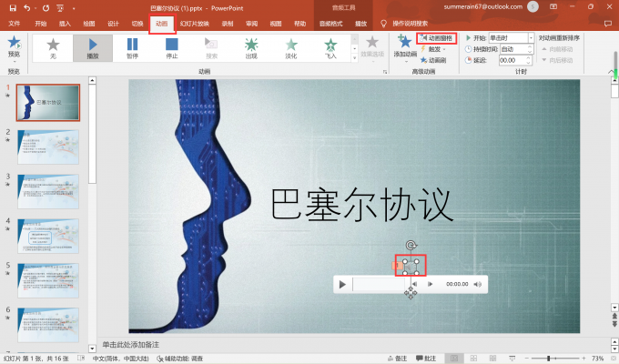The width and height of the screenshot is (619, 364).
Task: Switch to the 幻灯片放映 (Slide Show) tab
Action: [194, 24]
